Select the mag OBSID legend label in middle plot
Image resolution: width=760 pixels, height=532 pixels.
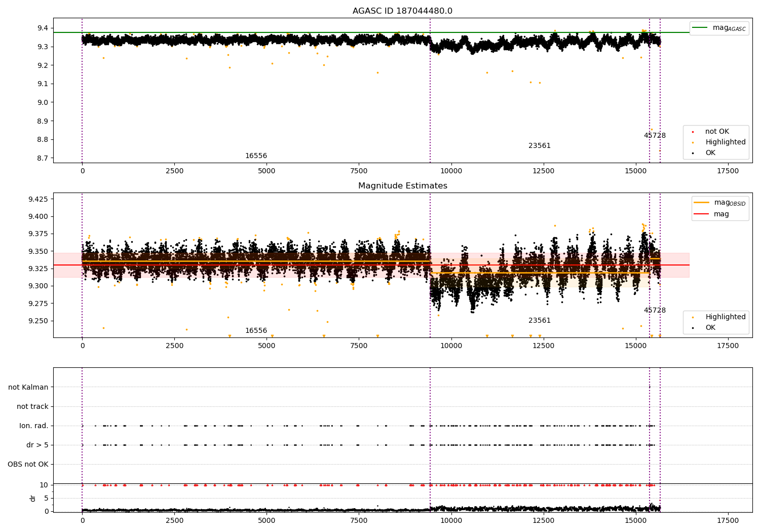coord(730,203)
